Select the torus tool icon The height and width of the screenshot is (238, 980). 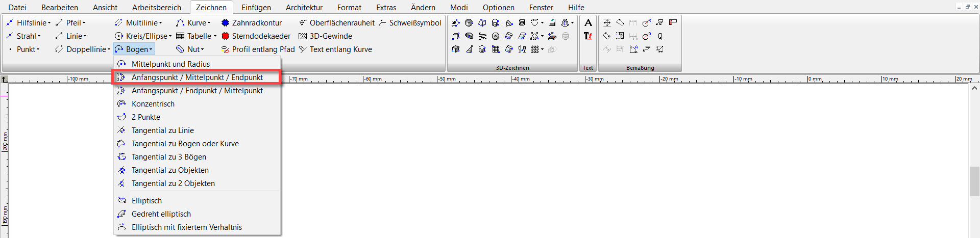[x=496, y=36]
